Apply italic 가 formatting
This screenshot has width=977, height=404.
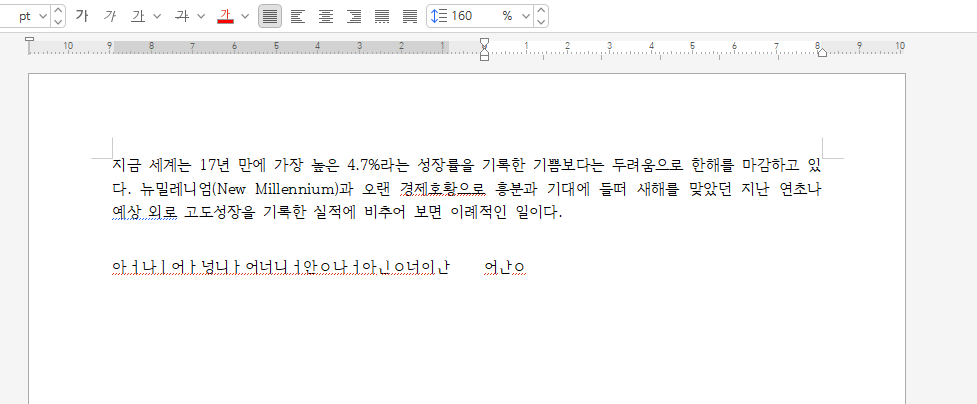[x=110, y=16]
